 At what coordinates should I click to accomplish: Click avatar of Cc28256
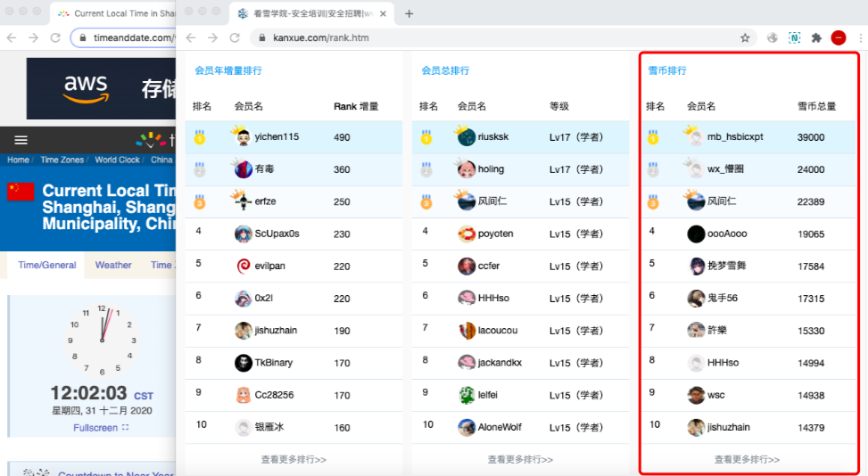[x=243, y=395]
